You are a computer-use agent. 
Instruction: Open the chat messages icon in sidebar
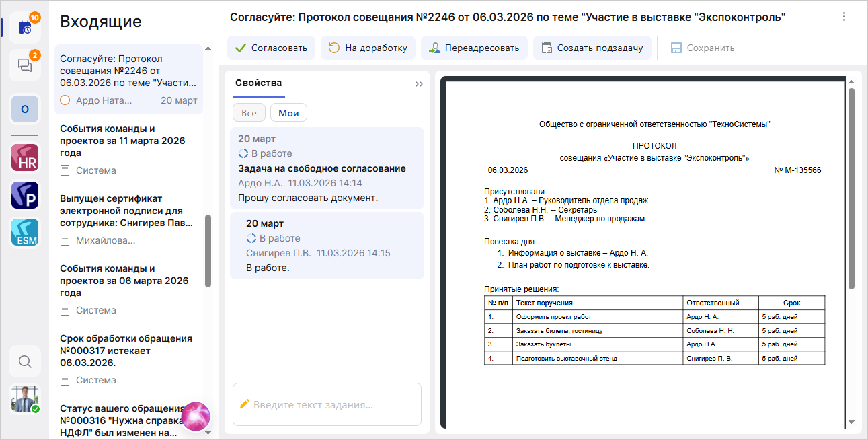[25, 65]
